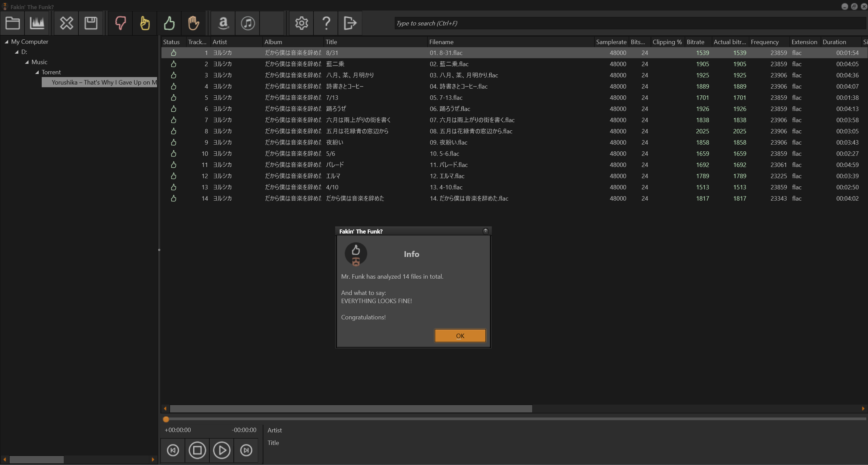The height and width of the screenshot is (465, 868).
Task: Click the yellow pointing-hand filter icon
Action: (145, 23)
